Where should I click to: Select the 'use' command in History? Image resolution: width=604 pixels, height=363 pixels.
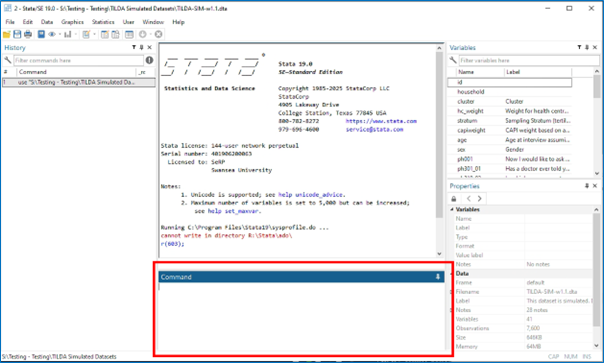79,82
